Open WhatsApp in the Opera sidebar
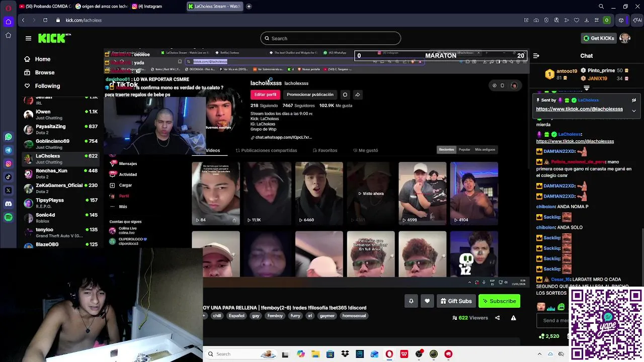644x362 pixels. tap(8, 137)
